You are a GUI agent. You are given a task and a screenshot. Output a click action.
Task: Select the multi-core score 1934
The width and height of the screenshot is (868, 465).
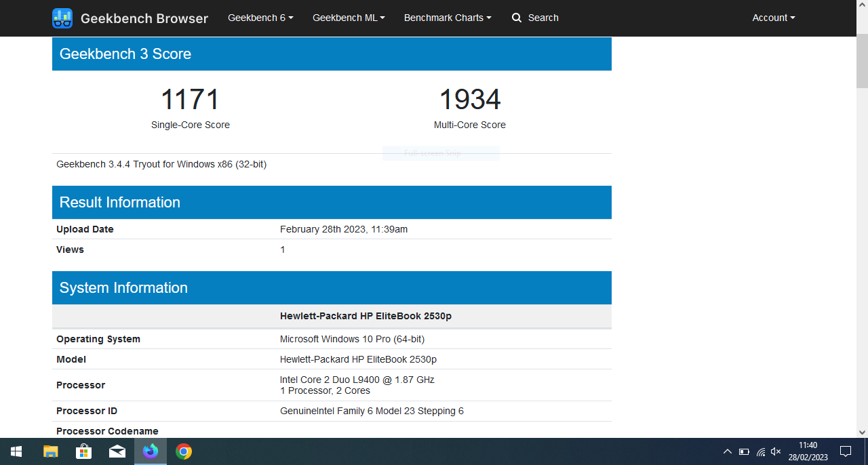click(470, 100)
